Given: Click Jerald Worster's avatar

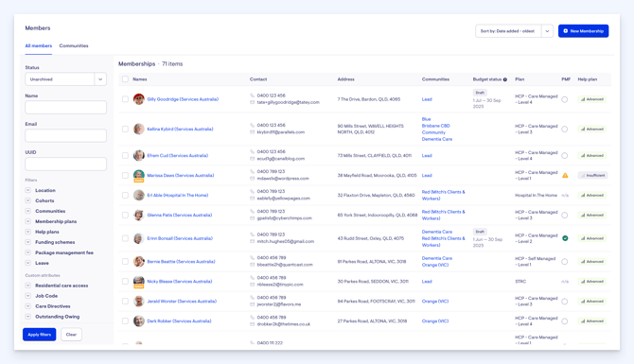Looking at the screenshot, I should (x=139, y=302).
